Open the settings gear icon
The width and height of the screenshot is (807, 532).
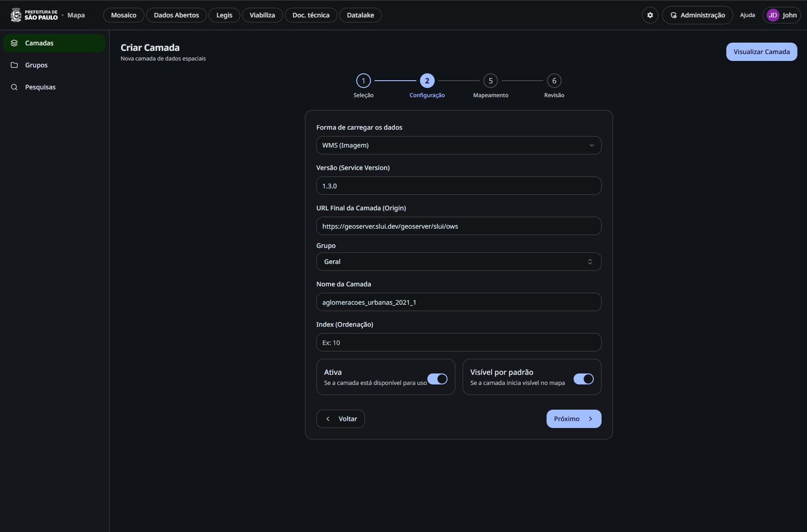[650, 15]
